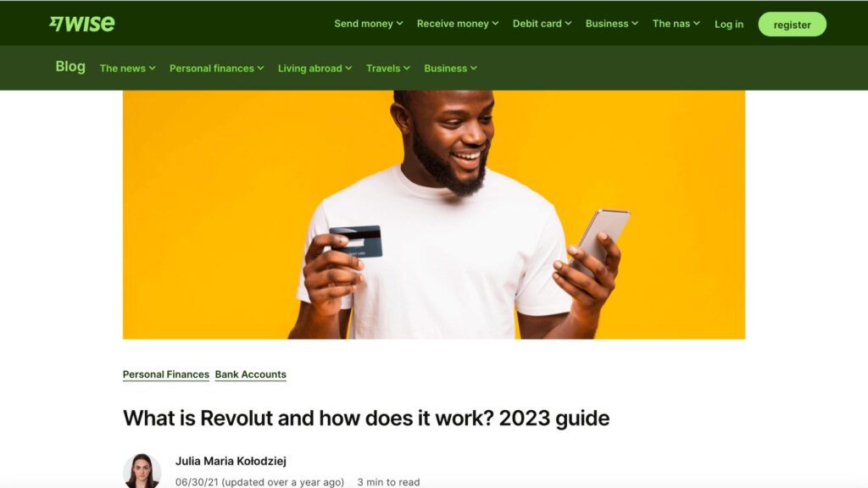
Task: Click the register button
Action: click(793, 25)
